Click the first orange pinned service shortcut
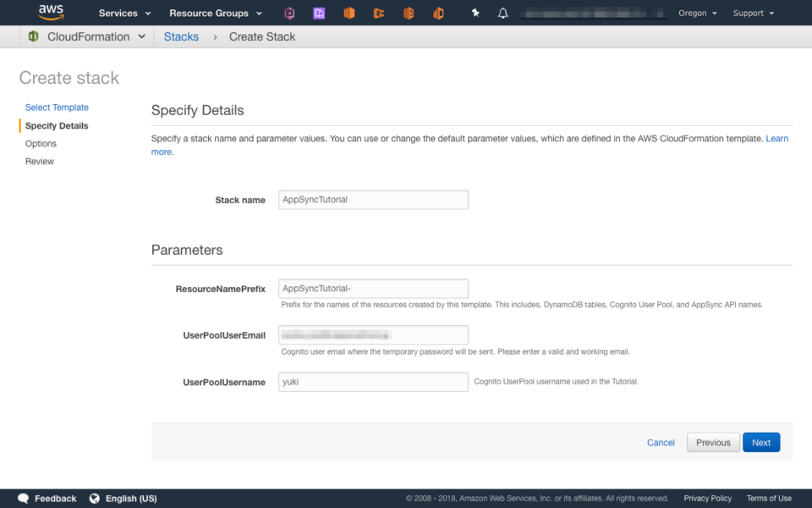The height and width of the screenshot is (508, 812). (x=348, y=12)
